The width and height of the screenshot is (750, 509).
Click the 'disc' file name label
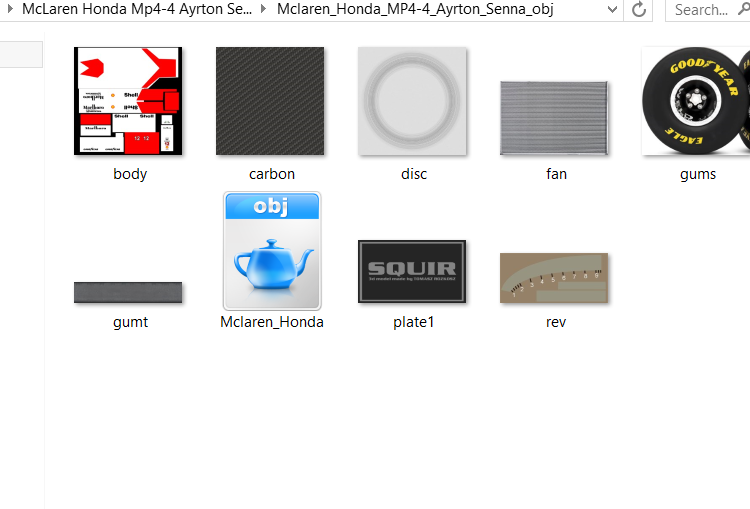(x=414, y=174)
